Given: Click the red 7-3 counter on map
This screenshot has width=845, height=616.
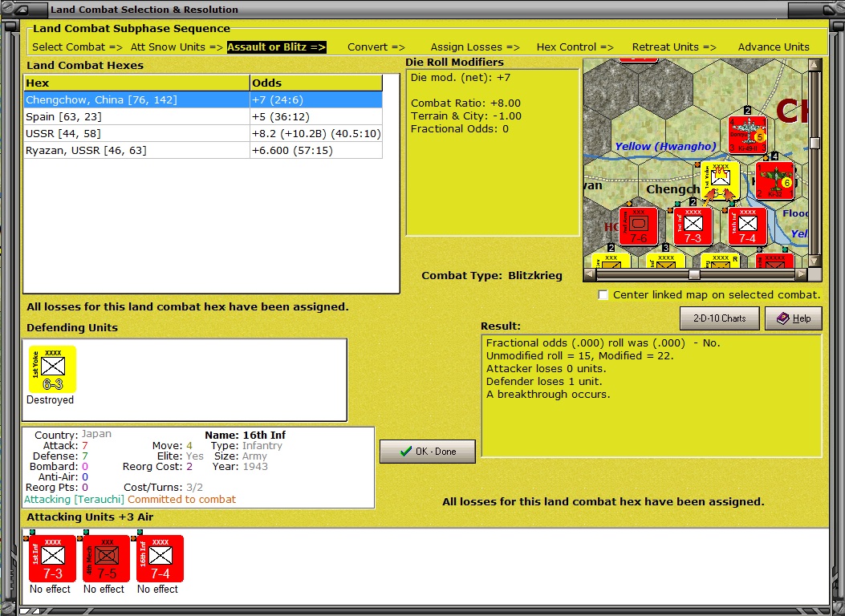Looking at the screenshot, I should tap(693, 227).
